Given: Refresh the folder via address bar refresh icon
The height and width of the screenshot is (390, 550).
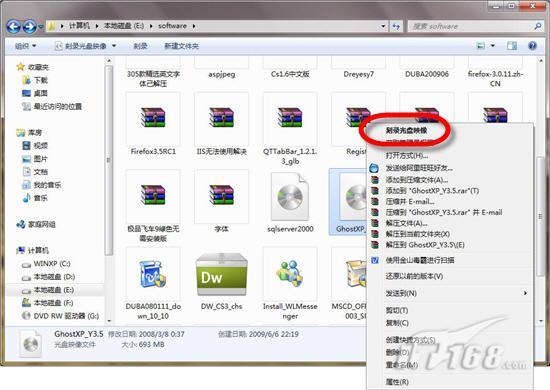Looking at the screenshot, I should pos(396,26).
